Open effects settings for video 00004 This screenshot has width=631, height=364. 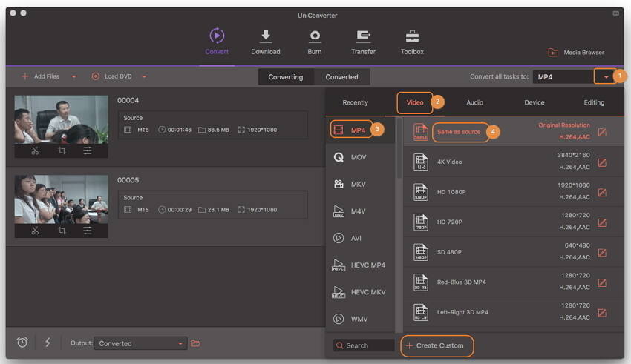point(88,150)
